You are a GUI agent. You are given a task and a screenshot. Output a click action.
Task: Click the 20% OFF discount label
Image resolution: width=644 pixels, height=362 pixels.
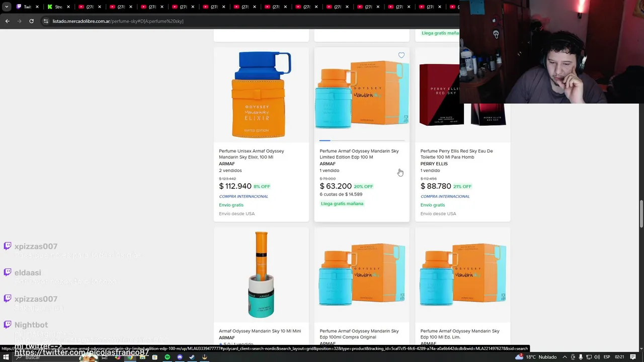(x=363, y=187)
